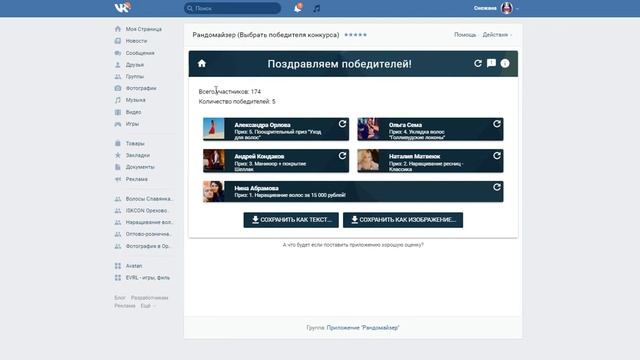Open the notifications bell icon

coord(298,8)
